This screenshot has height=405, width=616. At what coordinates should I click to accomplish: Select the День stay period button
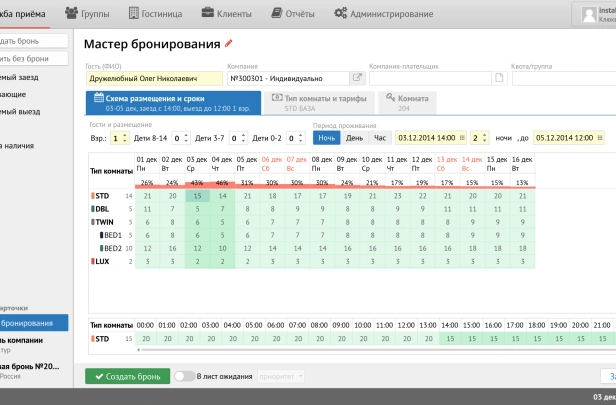point(354,137)
